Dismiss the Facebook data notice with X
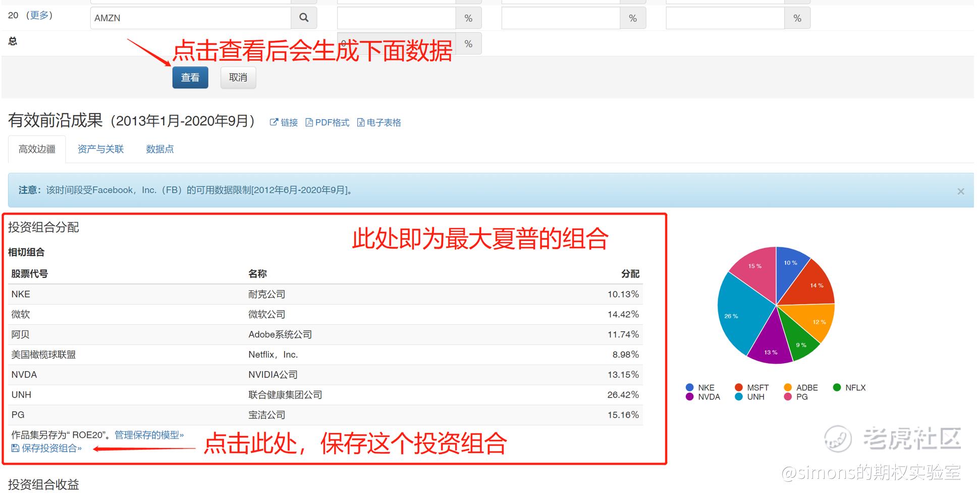 961,191
